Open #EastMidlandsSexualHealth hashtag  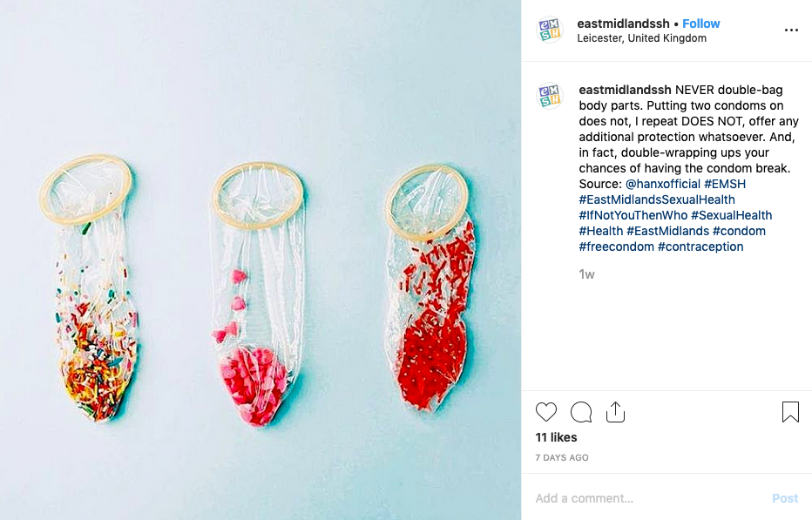[657, 199]
